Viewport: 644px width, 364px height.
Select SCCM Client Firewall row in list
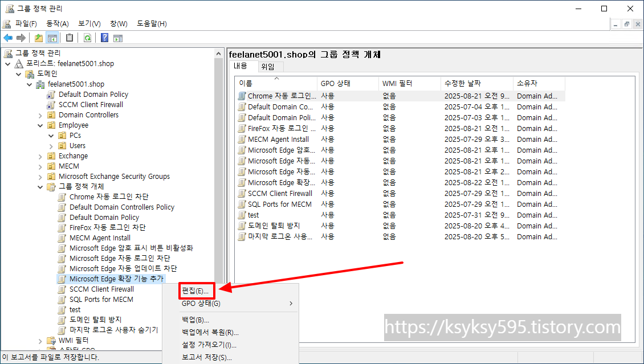tap(400, 193)
